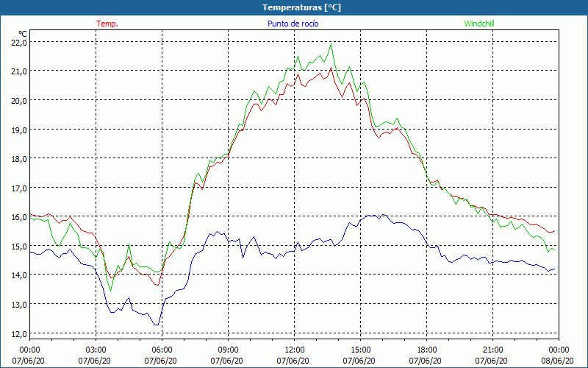The image size is (588, 368).
Task: Click the 18,0 y-axis value
Action: pyautogui.click(x=19, y=158)
